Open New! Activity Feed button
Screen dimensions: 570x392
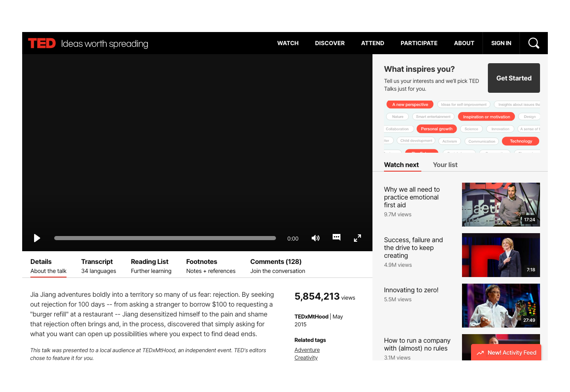click(x=506, y=353)
